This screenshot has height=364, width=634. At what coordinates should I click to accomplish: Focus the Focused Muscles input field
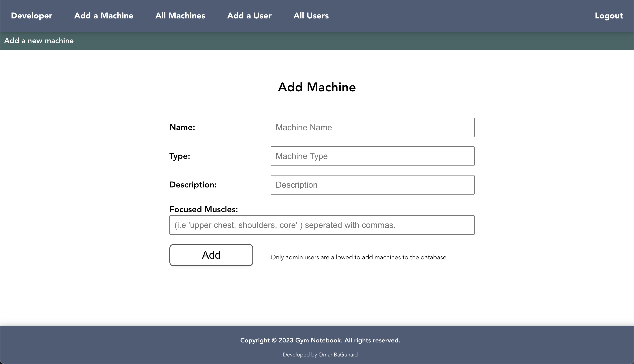pyautogui.click(x=322, y=225)
